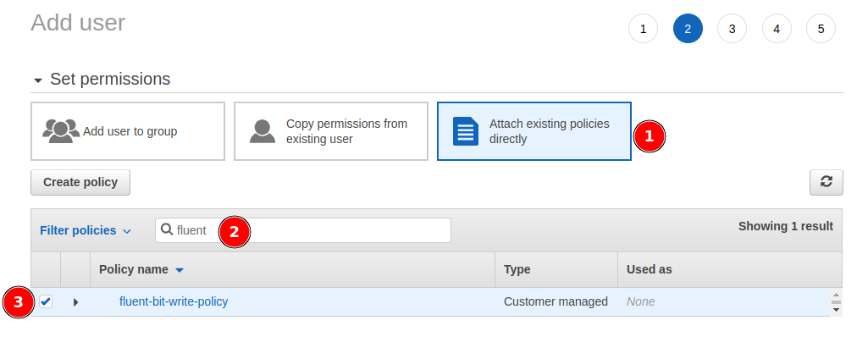Click the document policy icon
868x337 pixels.
click(466, 131)
